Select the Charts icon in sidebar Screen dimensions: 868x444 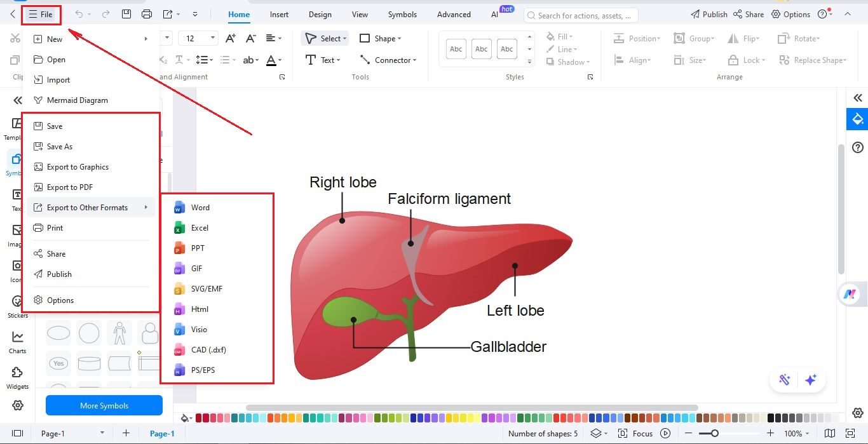(17, 340)
